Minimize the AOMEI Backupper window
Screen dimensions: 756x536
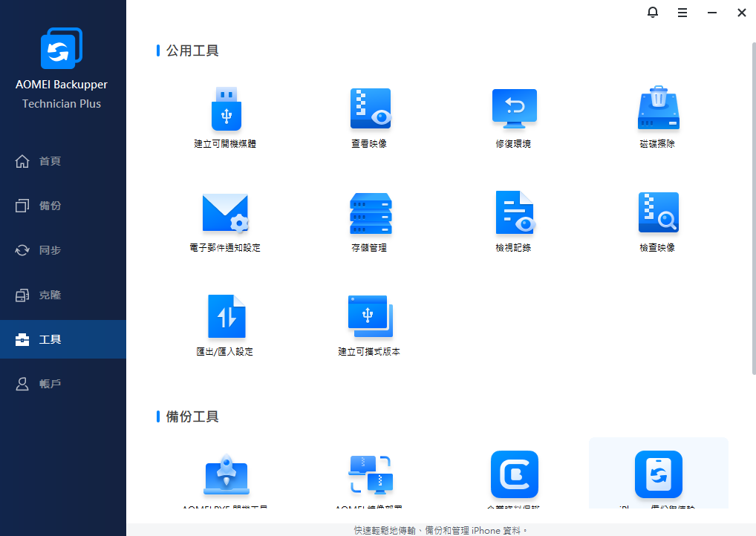[711, 13]
